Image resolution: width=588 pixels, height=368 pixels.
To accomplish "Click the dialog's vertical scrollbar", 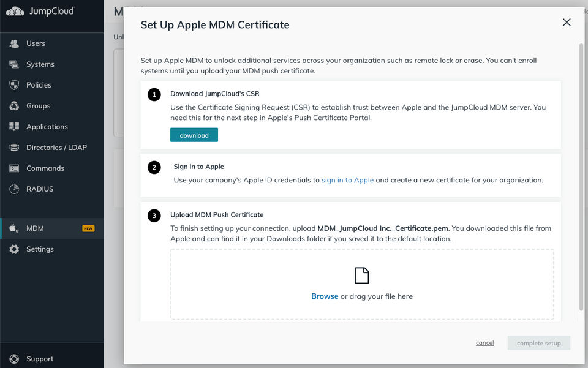I will [581, 178].
